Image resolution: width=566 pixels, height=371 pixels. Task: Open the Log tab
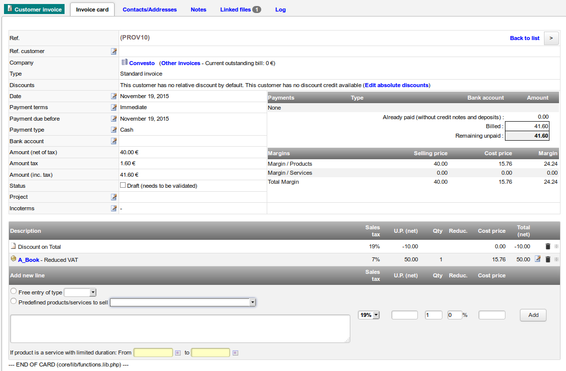click(280, 10)
